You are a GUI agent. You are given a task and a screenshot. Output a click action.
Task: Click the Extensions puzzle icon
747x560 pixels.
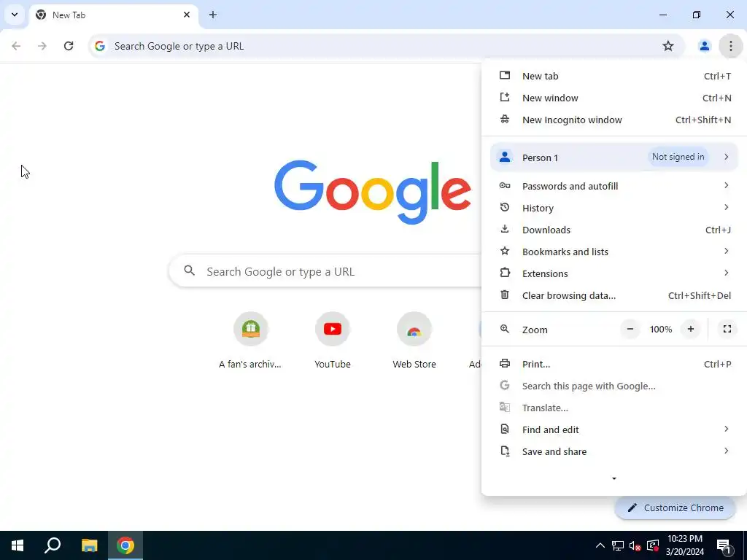coord(505,273)
